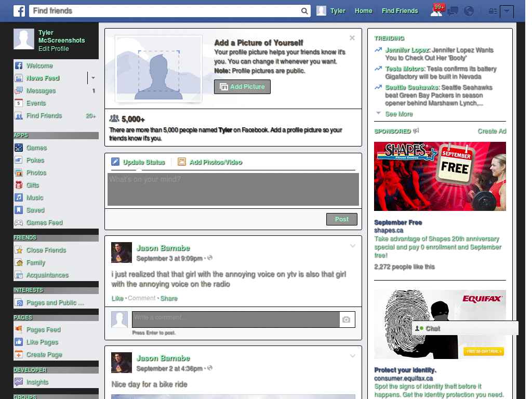Click Tyler McScreenshots profile picture in sidebar
The image size is (532, 399).
pos(24,39)
